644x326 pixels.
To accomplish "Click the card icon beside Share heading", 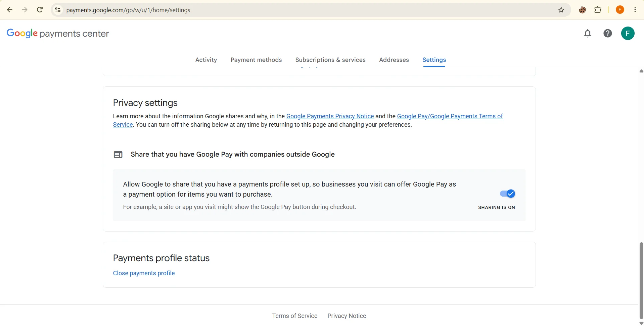I will tap(118, 155).
